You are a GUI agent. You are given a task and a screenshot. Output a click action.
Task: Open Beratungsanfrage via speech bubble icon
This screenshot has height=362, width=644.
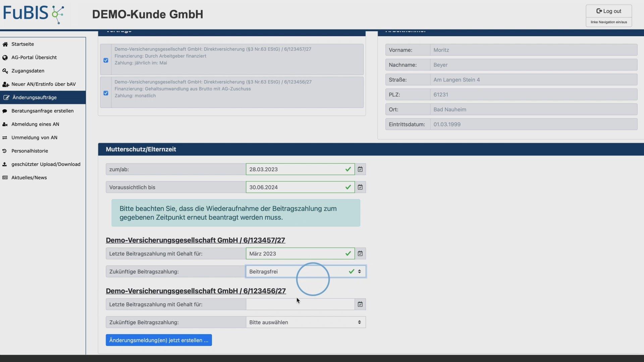(x=5, y=111)
